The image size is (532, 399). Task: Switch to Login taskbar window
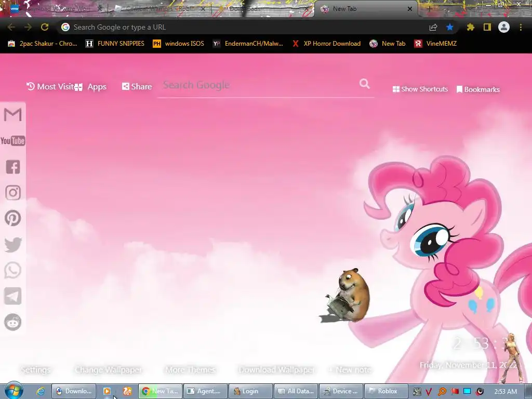(250, 391)
